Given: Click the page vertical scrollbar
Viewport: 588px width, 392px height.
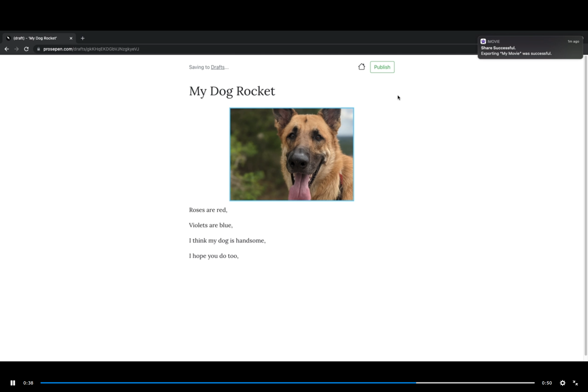Looking at the screenshot, I should click(x=585, y=205).
